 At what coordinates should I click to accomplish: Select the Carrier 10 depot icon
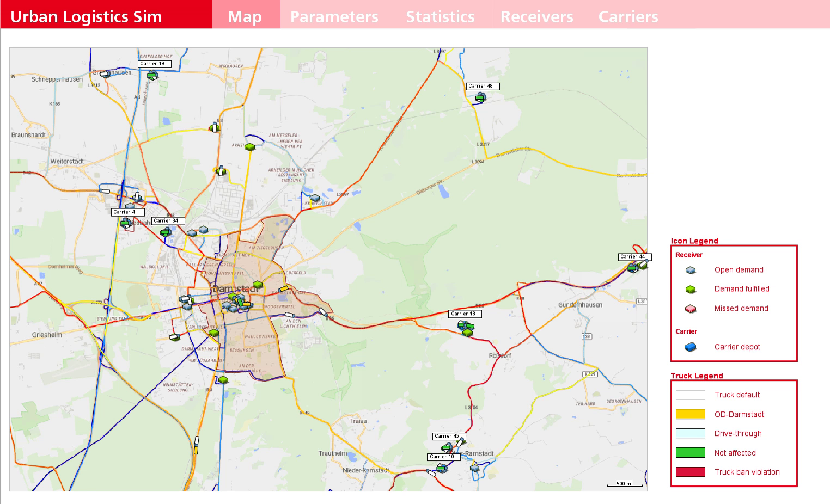click(442, 468)
